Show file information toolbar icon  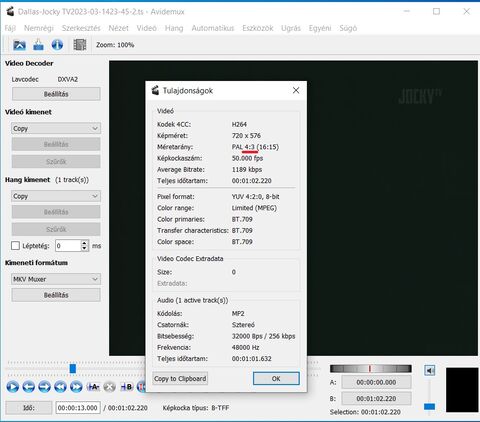tap(57, 44)
